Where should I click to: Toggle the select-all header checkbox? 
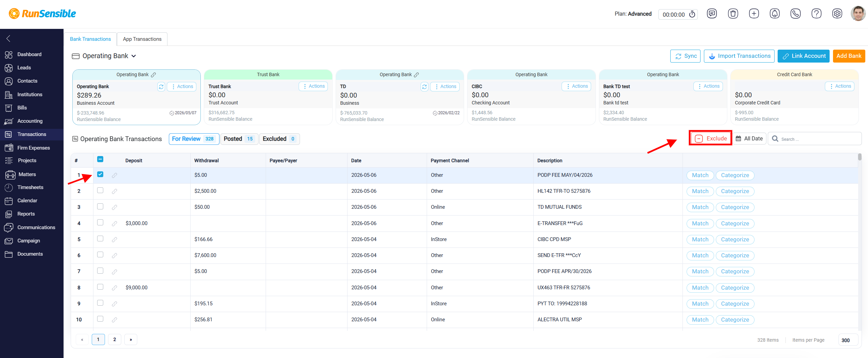pyautogui.click(x=100, y=159)
